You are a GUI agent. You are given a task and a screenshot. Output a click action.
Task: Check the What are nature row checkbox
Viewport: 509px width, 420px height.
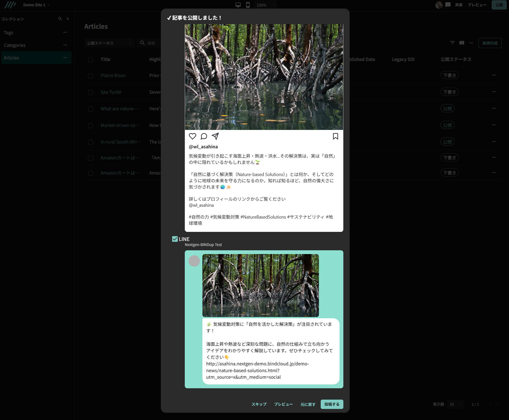coord(91,109)
